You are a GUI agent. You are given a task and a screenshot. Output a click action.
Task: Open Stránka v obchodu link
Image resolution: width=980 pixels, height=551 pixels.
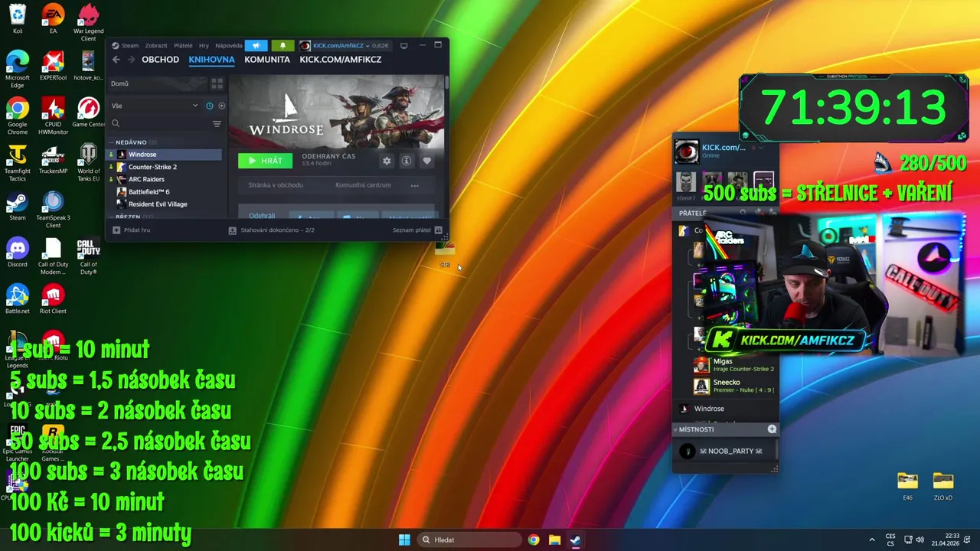[x=276, y=185]
